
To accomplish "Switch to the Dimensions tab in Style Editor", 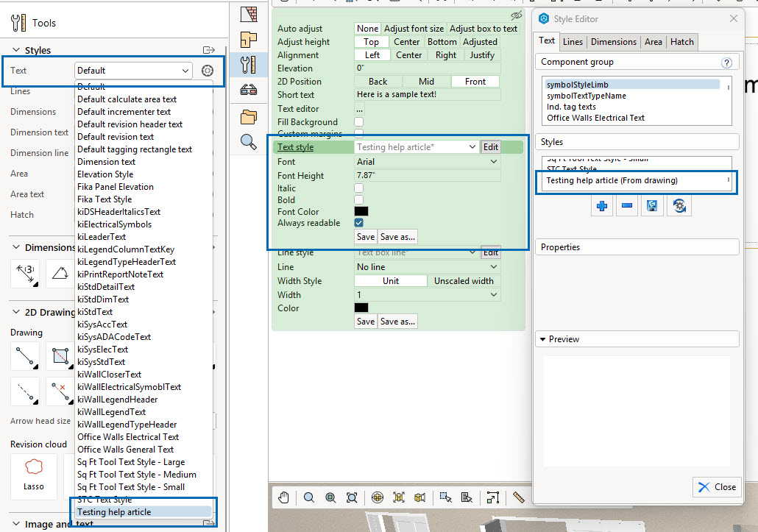I will click(x=614, y=42).
